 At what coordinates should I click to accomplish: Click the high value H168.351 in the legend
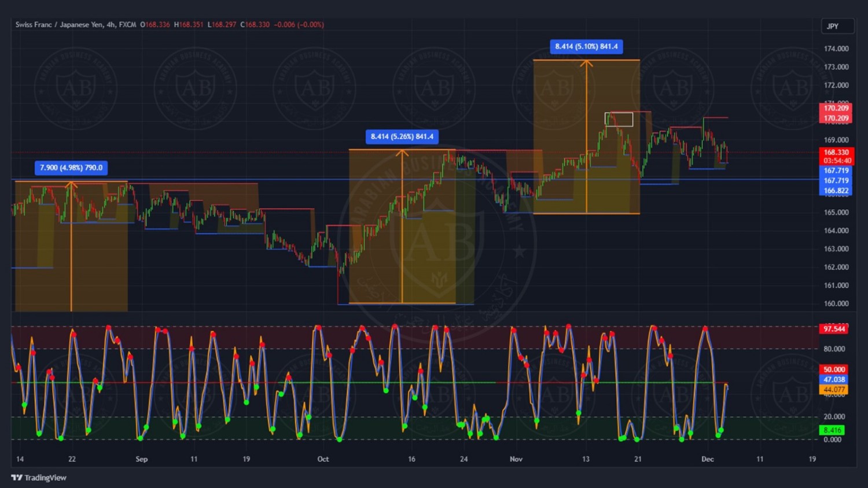tap(189, 25)
